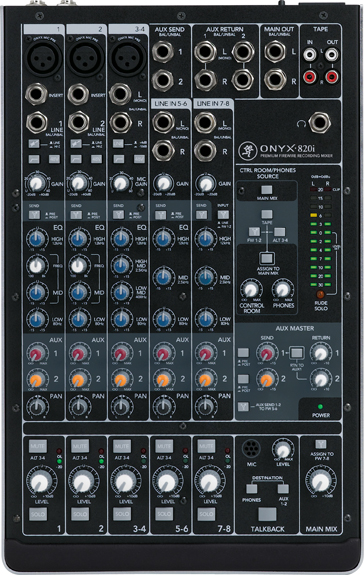The height and width of the screenshot is (575, 364).
Task: Click the AUX RETURN 2 right jack
Action: coord(243,80)
